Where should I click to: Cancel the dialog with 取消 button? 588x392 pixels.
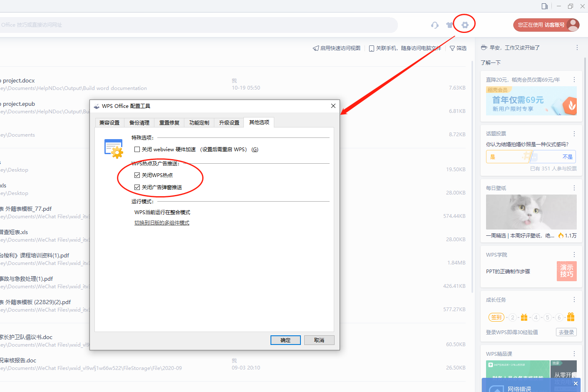click(x=319, y=340)
